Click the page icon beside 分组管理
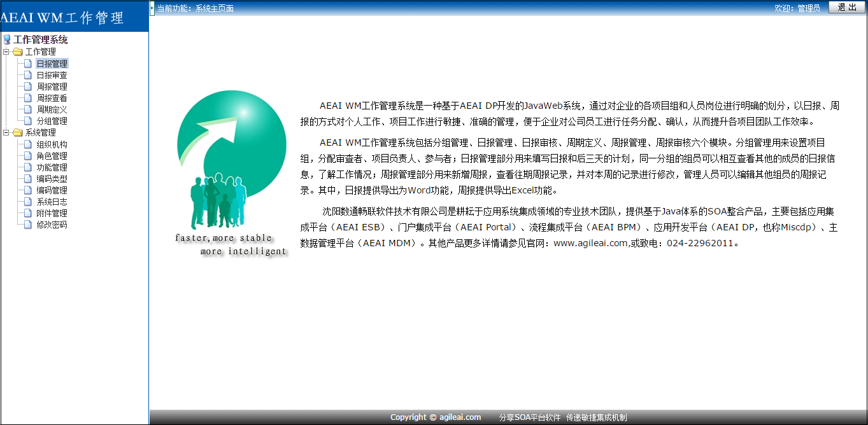 coord(28,121)
